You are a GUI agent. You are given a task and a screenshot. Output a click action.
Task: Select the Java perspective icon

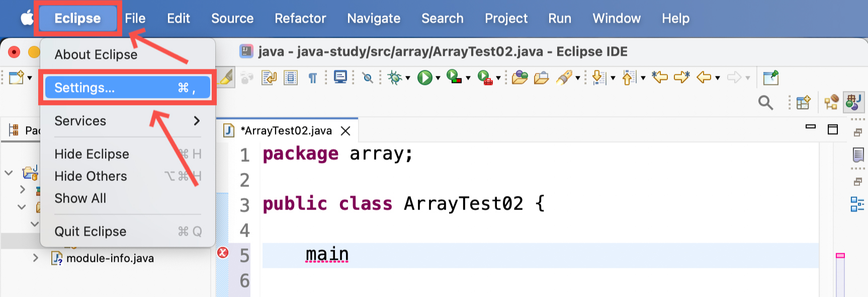[853, 102]
